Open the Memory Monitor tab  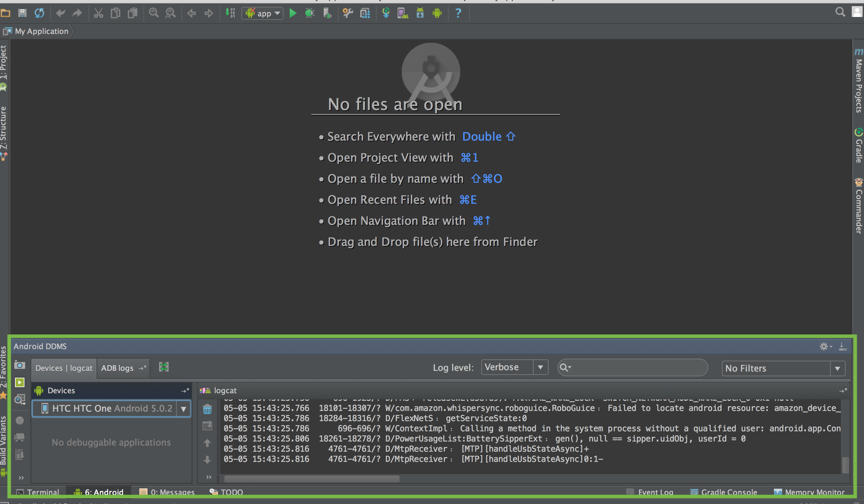810,492
